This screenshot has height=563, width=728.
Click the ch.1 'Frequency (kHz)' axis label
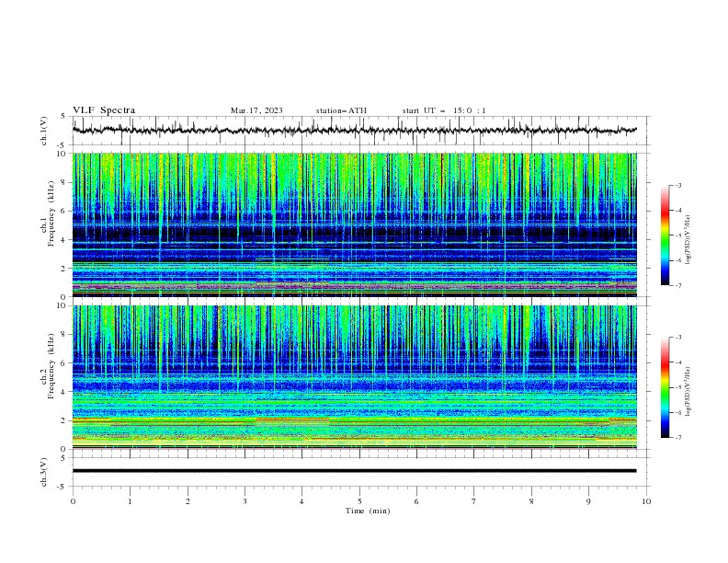[52, 214]
